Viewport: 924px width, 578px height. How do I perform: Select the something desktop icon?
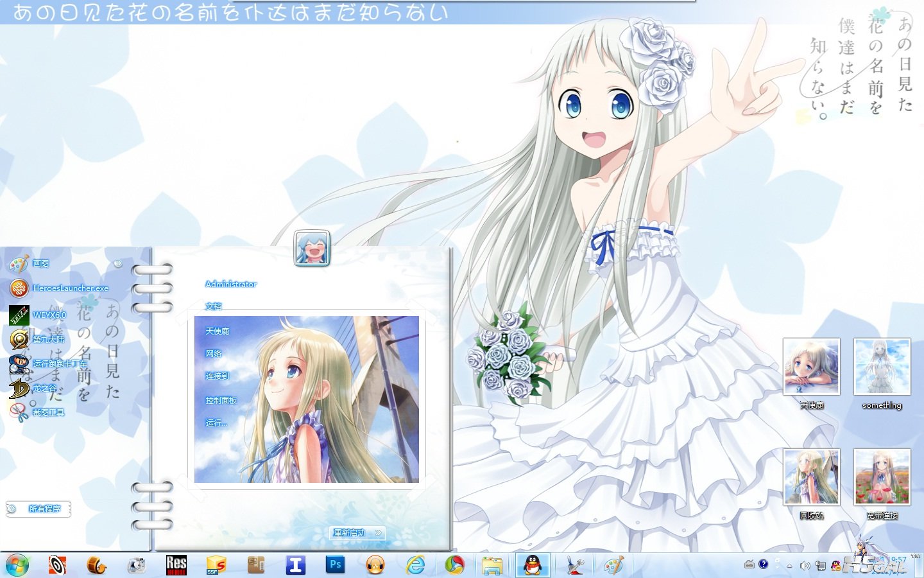[x=882, y=368]
